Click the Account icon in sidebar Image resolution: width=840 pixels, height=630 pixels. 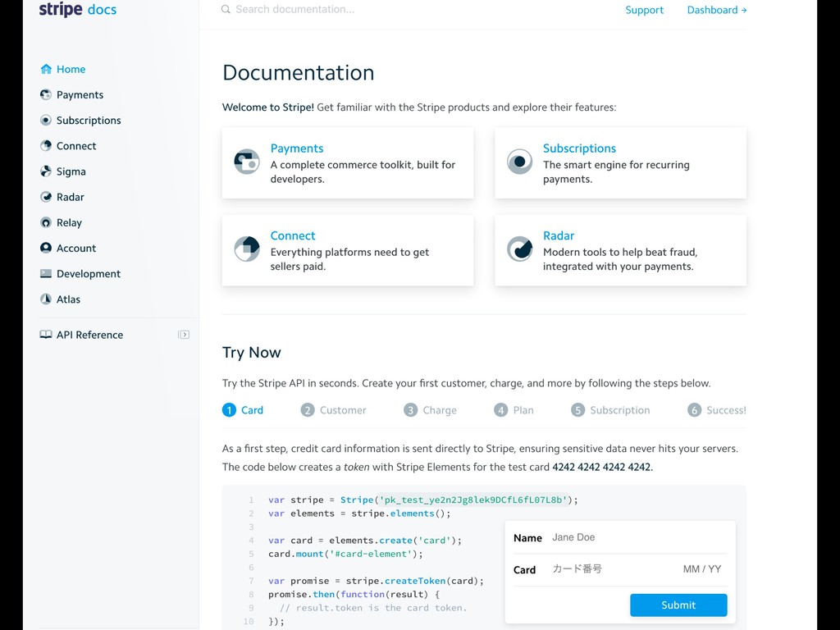pyautogui.click(x=46, y=248)
